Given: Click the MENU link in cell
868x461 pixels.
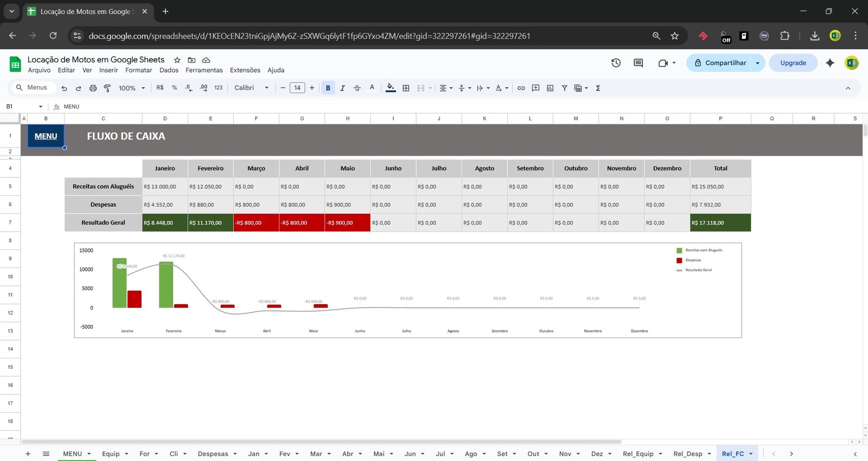Looking at the screenshot, I should point(46,136).
